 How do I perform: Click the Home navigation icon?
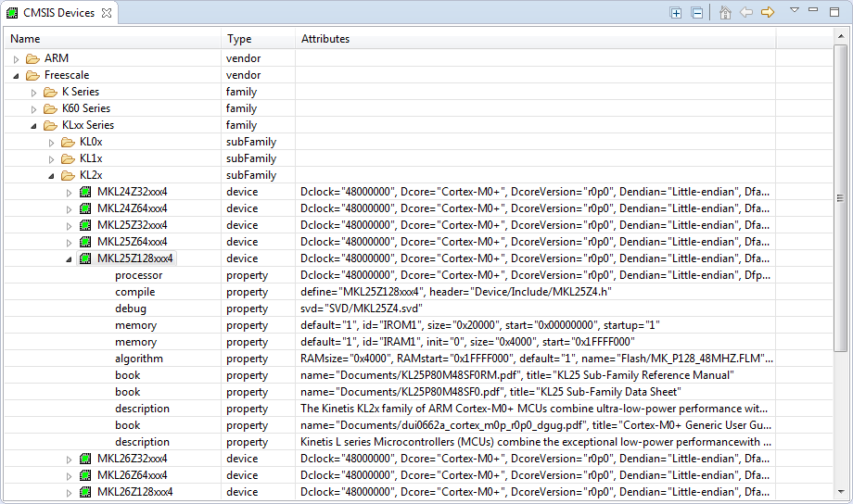(725, 13)
